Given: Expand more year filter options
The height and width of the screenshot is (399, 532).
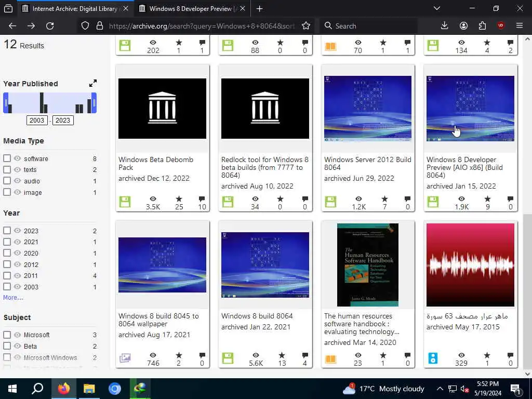Looking at the screenshot, I should click(13, 298).
